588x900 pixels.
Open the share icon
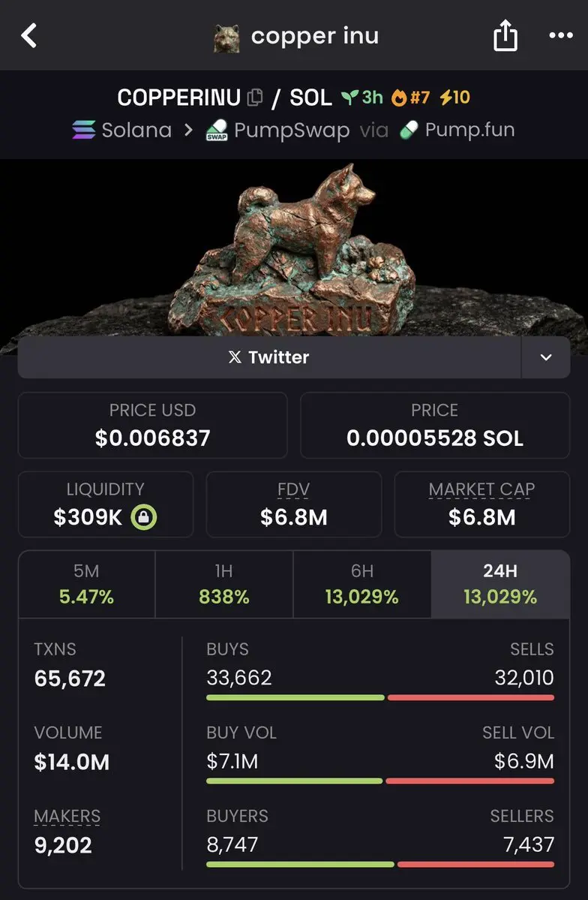505,35
